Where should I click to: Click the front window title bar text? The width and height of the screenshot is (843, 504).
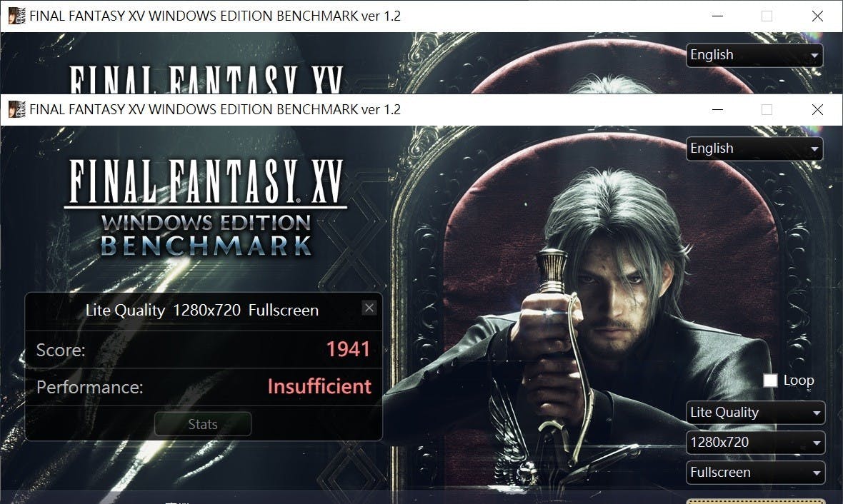pyautogui.click(x=215, y=110)
